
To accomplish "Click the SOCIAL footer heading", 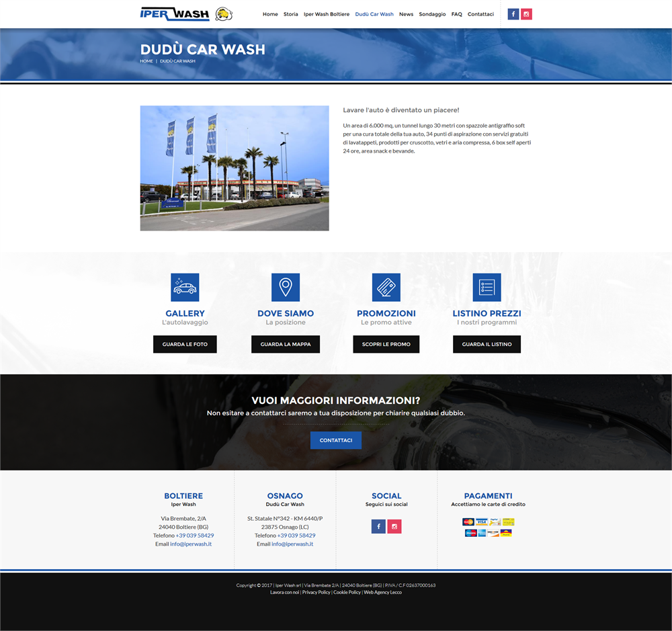I will (x=386, y=496).
